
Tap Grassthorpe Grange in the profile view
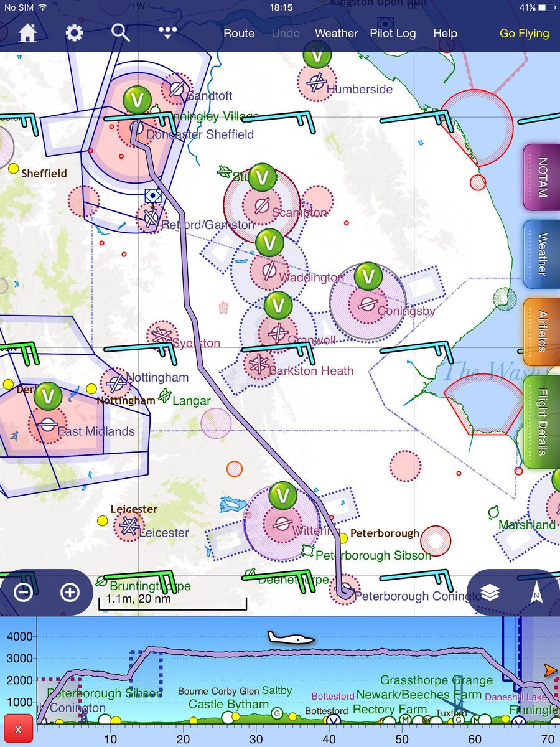(x=437, y=680)
